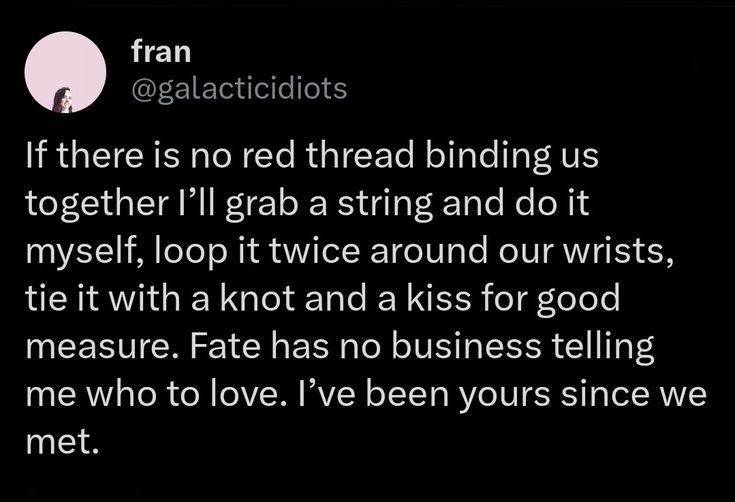Image resolution: width=735 pixels, height=502 pixels.
Task: Open the display name fran
Action: pyautogui.click(x=161, y=51)
